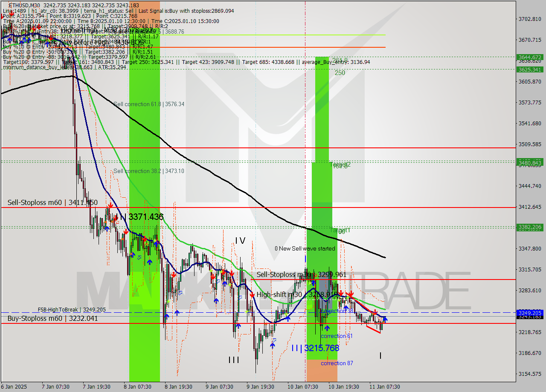Click the 'High-shift m30' label
This screenshot has height=392, width=546.
coord(279,294)
